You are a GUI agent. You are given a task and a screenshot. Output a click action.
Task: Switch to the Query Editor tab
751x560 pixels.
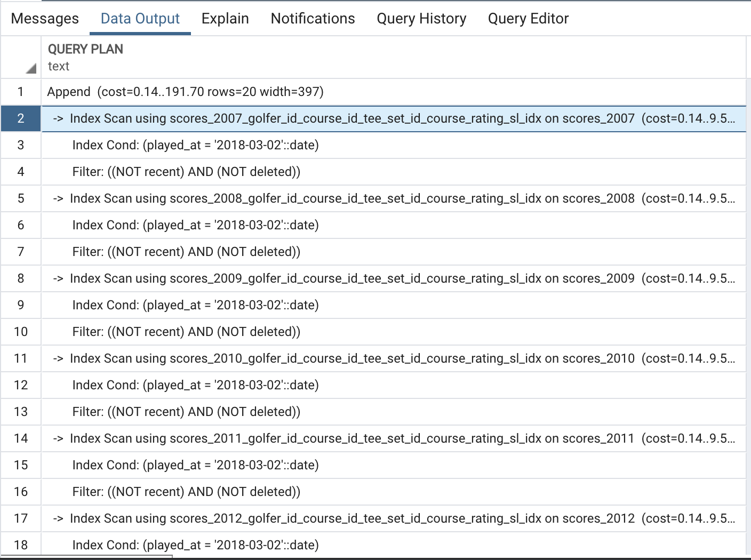528,19
